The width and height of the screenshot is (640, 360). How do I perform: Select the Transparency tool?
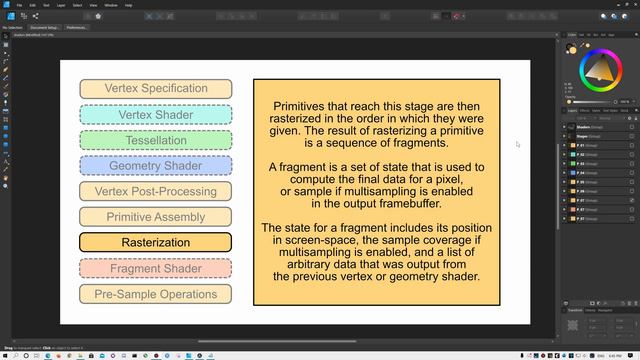pos(6,103)
